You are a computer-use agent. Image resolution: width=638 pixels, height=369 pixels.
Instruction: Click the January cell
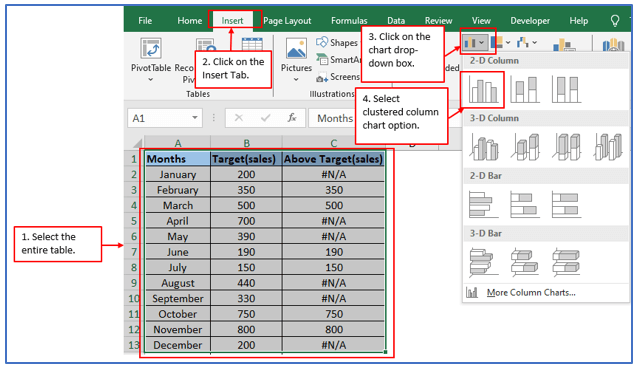(x=177, y=175)
